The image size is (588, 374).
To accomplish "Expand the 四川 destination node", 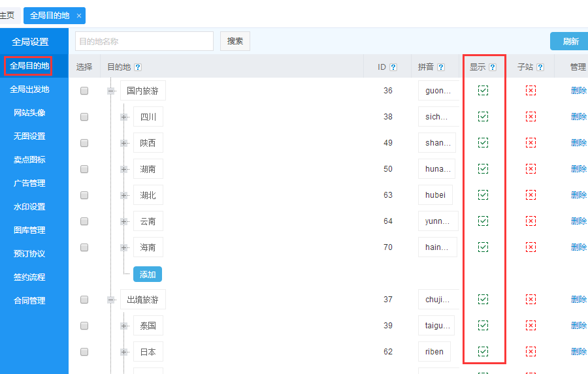I will [124, 117].
